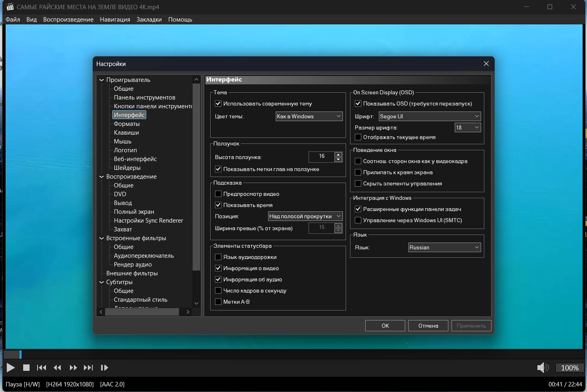Click the fast-forward (increase speed) icon
Image resolution: width=587 pixels, height=392 pixels.
click(73, 368)
